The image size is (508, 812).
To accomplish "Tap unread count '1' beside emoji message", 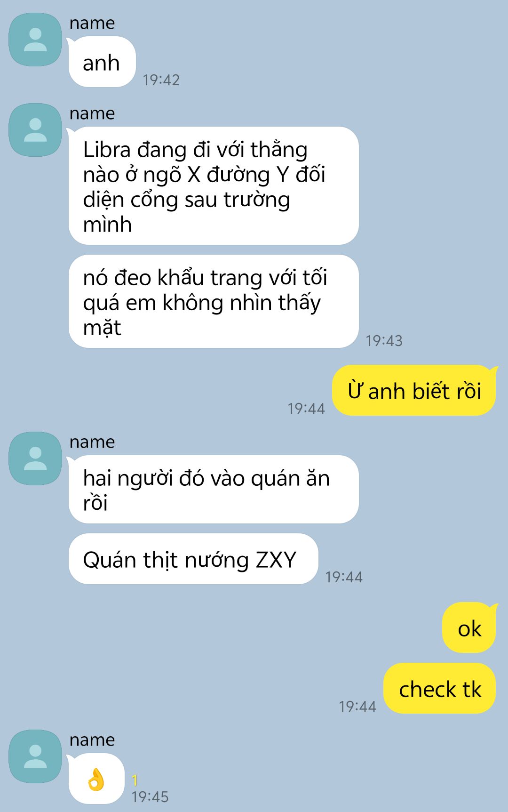I will (135, 780).
